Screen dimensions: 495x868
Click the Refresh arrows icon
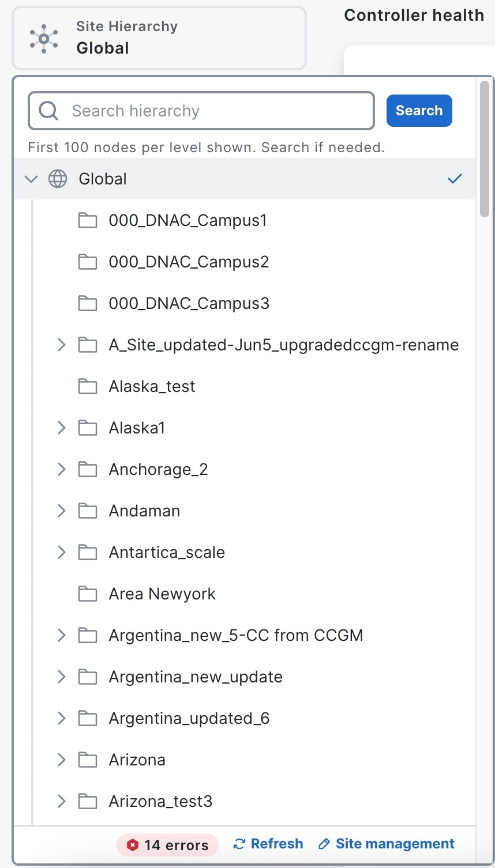click(239, 844)
